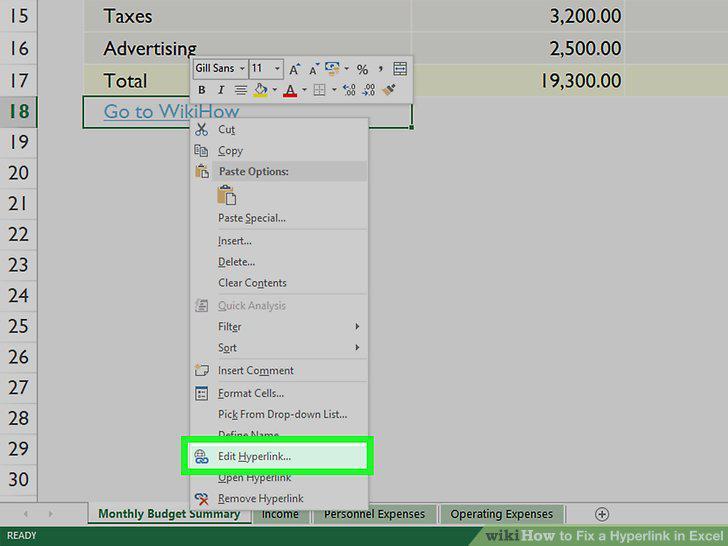The image size is (728, 546).
Task: Toggle bold in the mini toolbar
Action: click(202, 90)
